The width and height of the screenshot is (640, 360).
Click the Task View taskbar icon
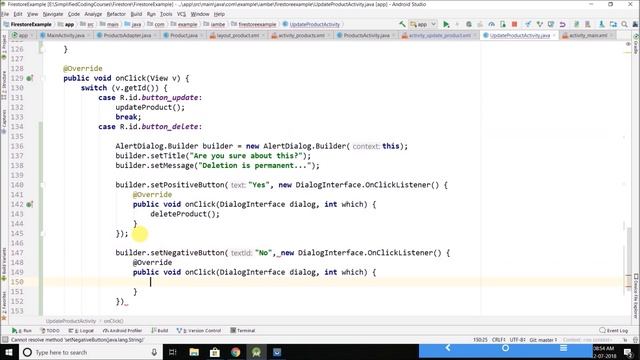tap(172, 352)
